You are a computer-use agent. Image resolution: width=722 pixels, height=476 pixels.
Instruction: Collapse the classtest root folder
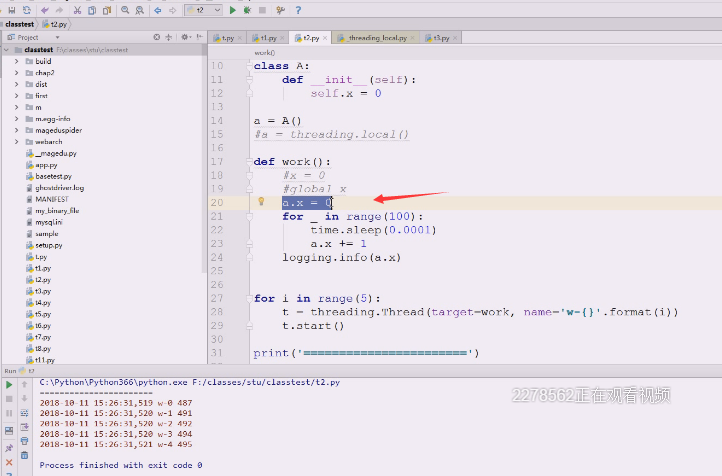6,50
